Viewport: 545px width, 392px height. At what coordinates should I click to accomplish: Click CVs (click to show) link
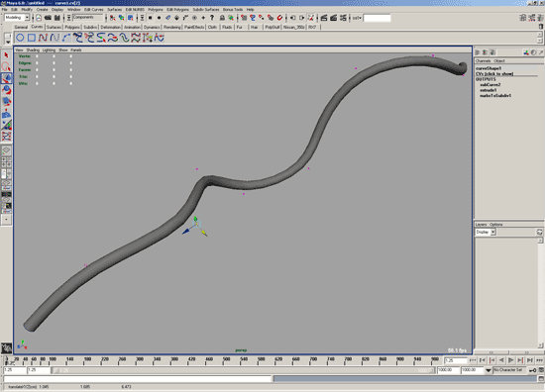[494, 73]
